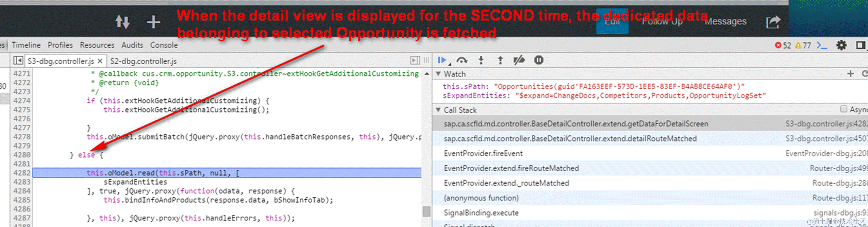Show the console drawer prompt icon
Image resolution: width=868 pixels, height=227 pixels.
tap(822, 45)
